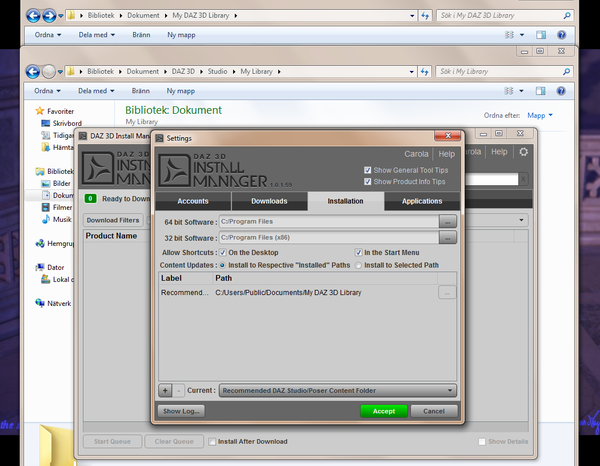Select Dator in navigation sidebar
Viewport: 600px width, 466px height.
50,267
